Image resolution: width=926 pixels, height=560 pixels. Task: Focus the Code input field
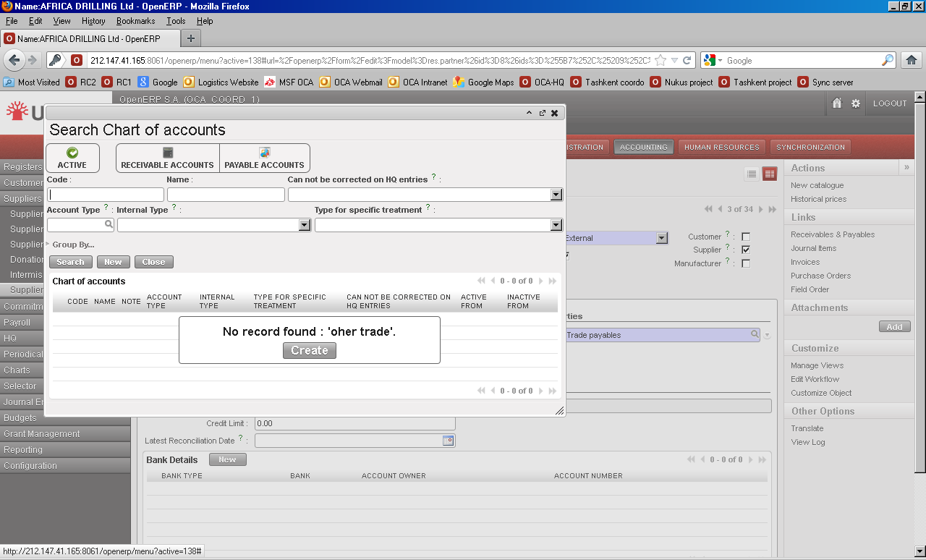pyautogui.click(x=106, y=195)
